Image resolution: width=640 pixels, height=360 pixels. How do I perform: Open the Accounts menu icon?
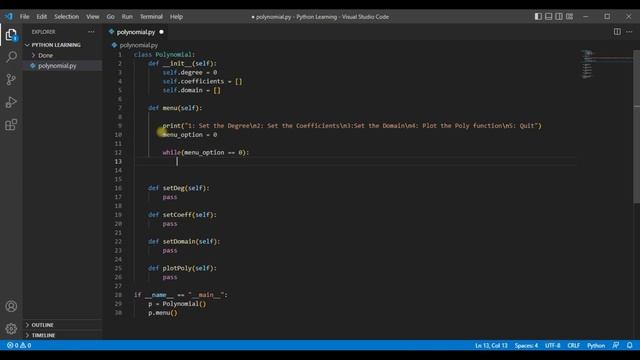click(x=11, y=306)
